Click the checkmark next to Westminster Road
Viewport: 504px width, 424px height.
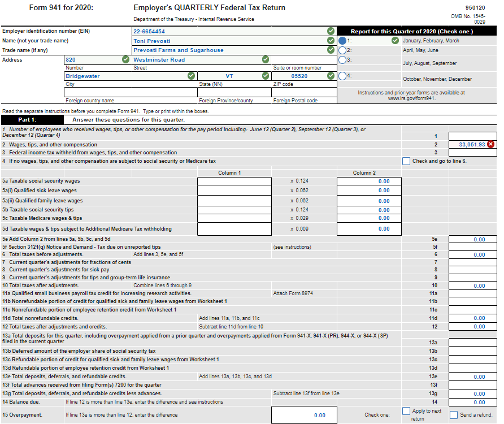pos(266,59)
